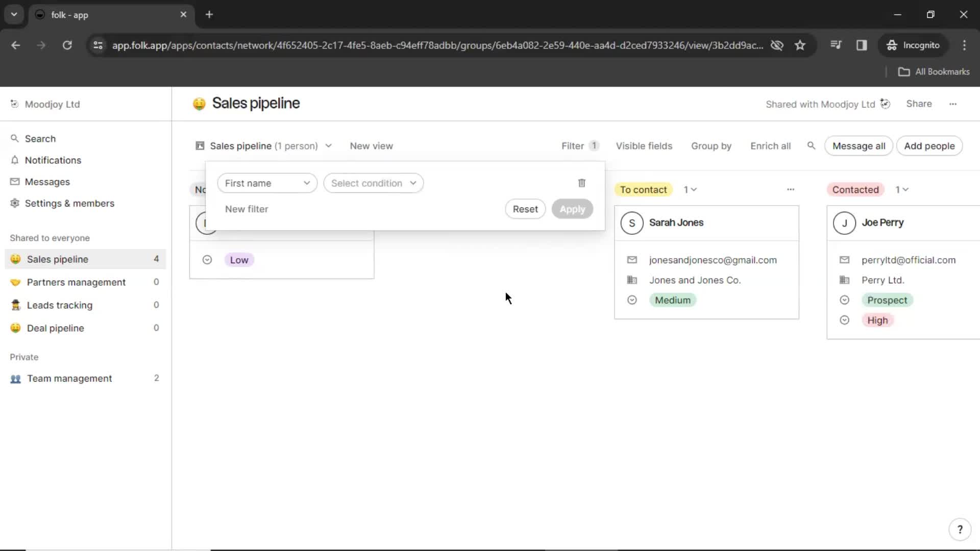Open the First name field dropdown

click(267, 183)
